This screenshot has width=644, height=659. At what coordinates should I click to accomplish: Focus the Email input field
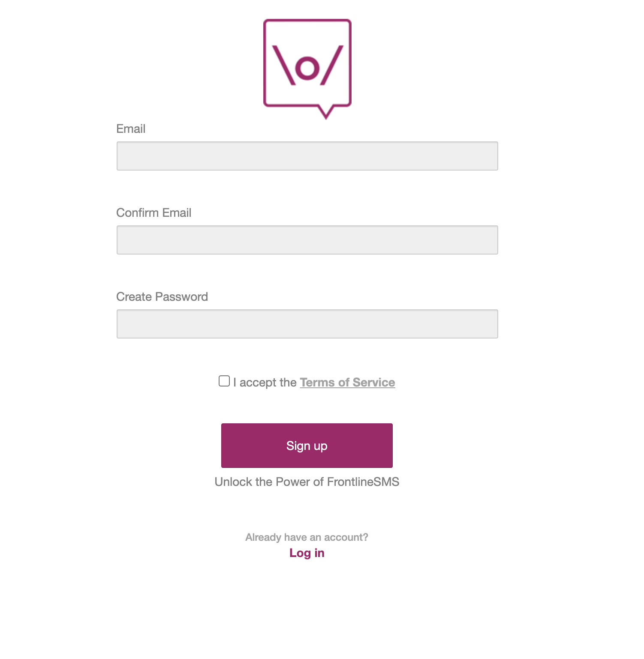click(x=307, y=156)
